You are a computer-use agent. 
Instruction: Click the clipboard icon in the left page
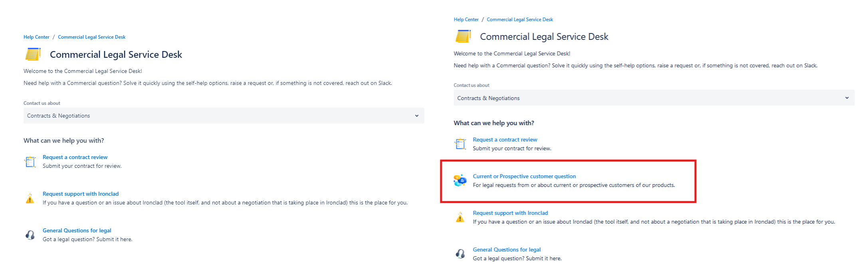click(x=30, y=161)
